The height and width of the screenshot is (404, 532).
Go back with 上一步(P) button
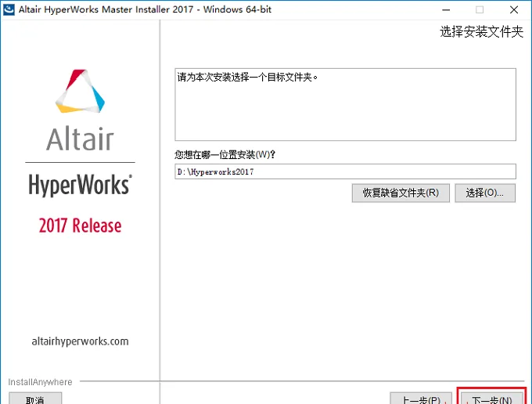click(421, 399)
